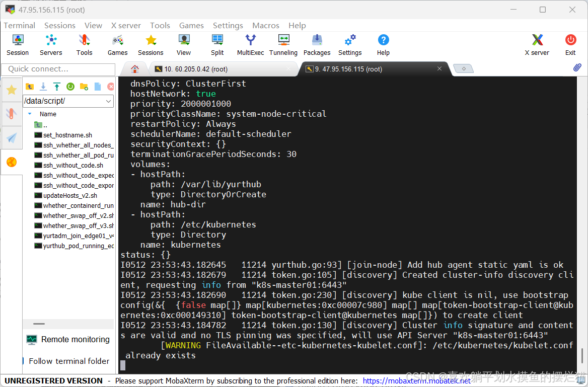Image resolution: width=588 pixels, height=387 pixels.
Task: Click the download file icon in SFTP panel
Action: click(x=43, y=87)
